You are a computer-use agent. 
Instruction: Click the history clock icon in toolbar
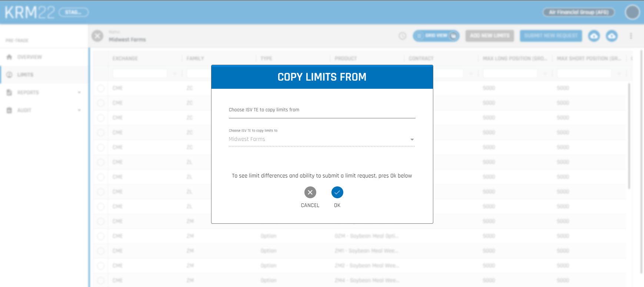click(x=402, y=36)
